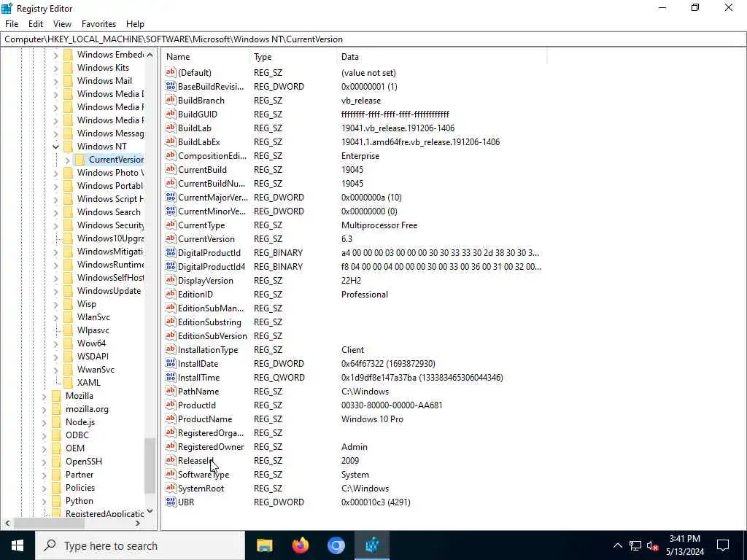
Task: Click the volume muted tray icon
Action: pyautogui.click(x=652, y=545)
